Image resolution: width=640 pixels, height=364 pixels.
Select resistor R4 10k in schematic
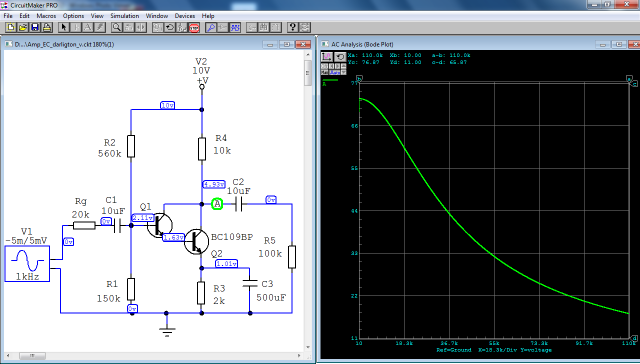point(202,149)
